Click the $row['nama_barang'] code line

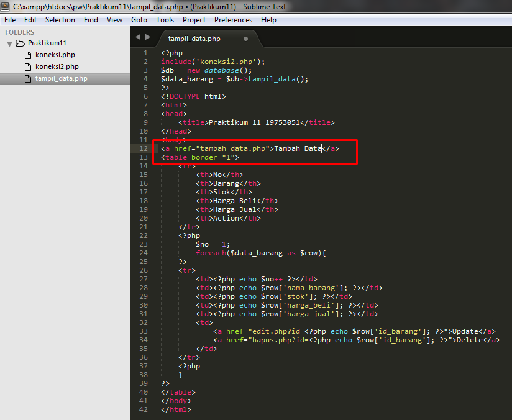pyautogui.click(x=289, y=288)
